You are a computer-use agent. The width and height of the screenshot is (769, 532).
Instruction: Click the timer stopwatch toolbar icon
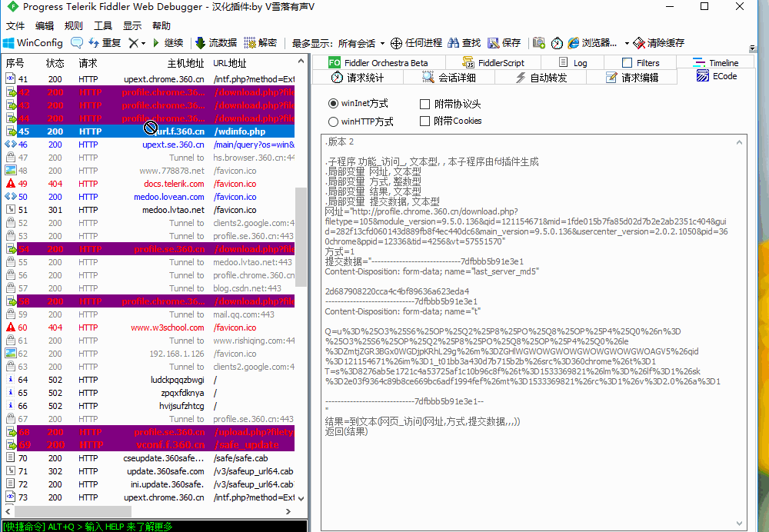(x=557, y=43)
